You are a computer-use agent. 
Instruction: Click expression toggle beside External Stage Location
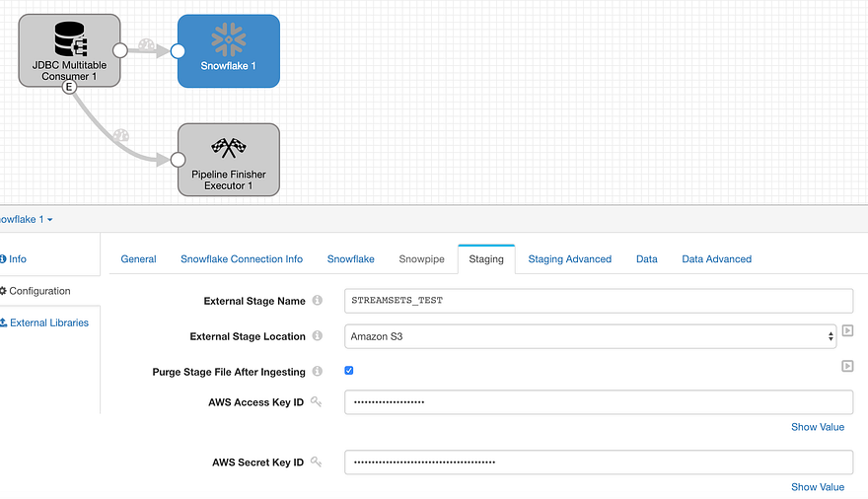point(847,330)
